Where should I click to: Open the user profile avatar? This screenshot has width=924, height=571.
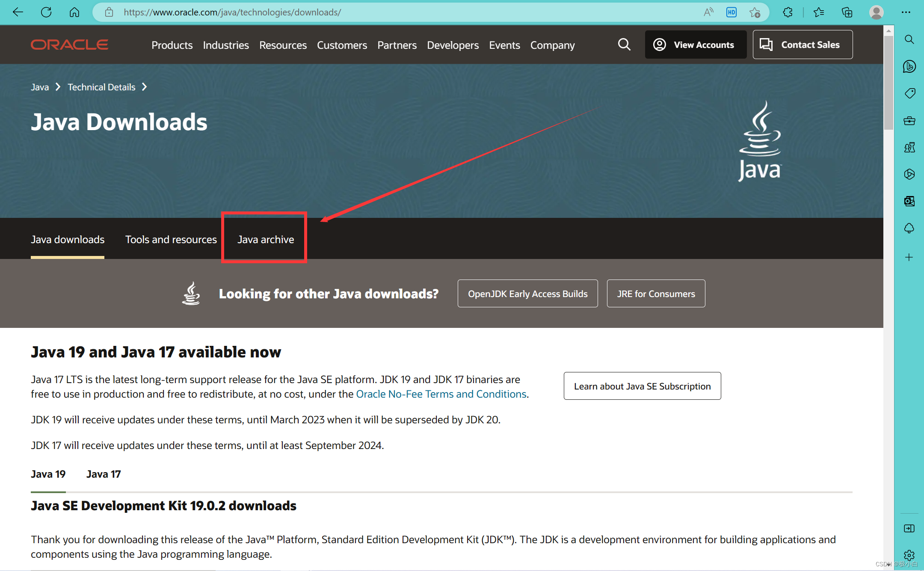pyautogui.click(x=876, y=12)
